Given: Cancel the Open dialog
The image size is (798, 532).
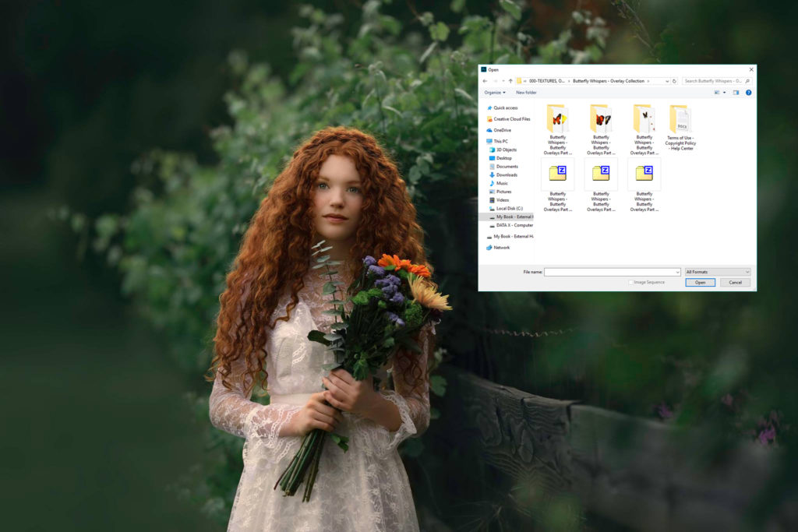Looking at the screenshot, I should [735, 282].
